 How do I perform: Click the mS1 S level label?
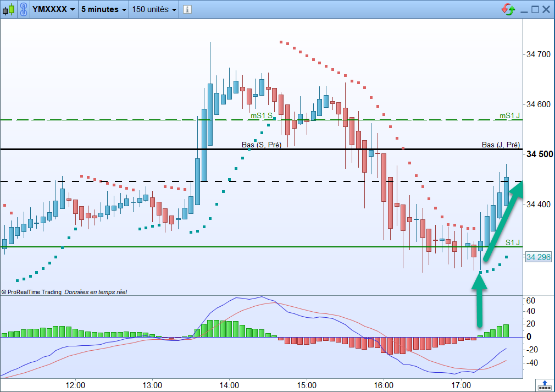(x=262, y=116)
